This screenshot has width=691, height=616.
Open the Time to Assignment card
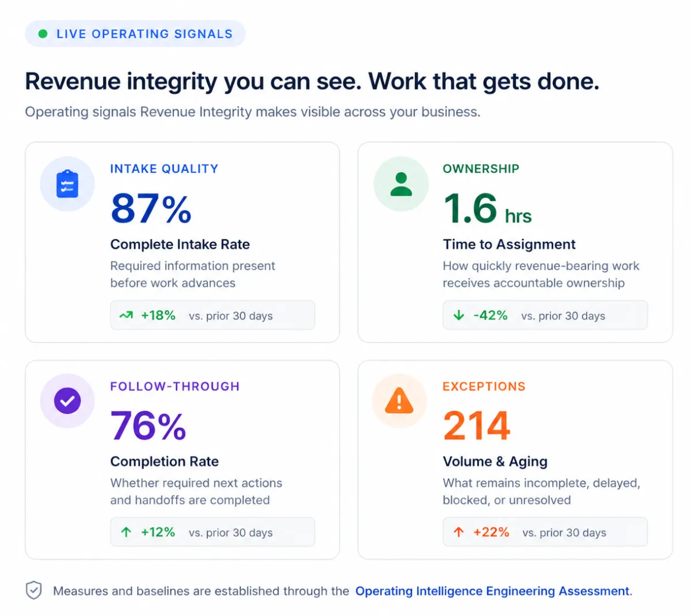[x=515, y=242]
